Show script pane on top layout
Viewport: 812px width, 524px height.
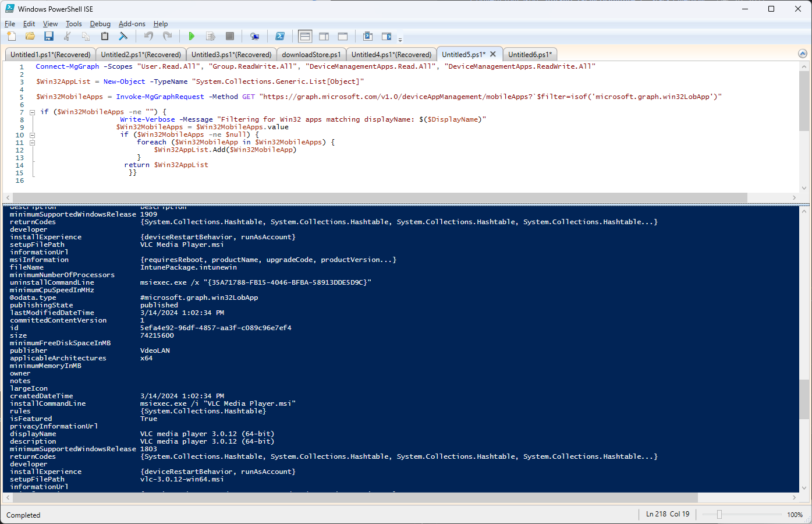[x=305, y=36]
